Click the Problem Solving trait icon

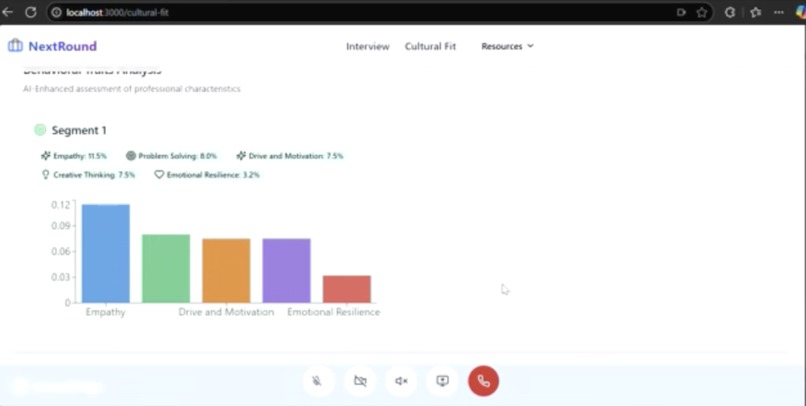click(x=131, y=156)
